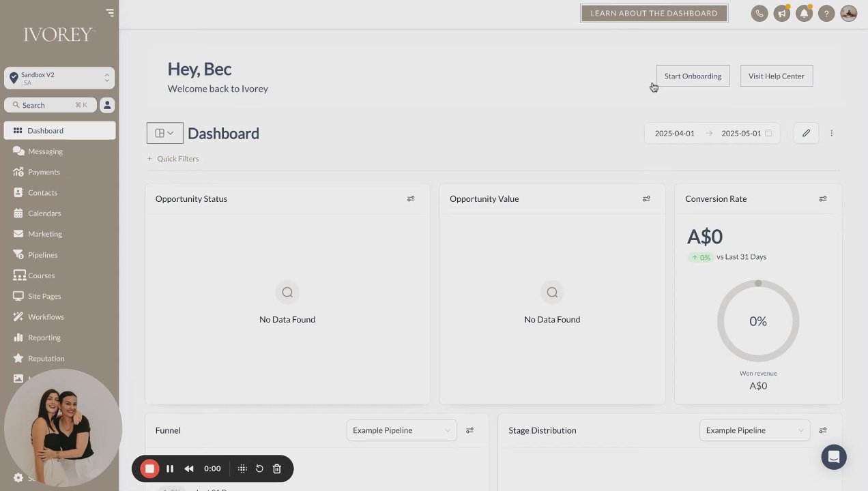This screenshot has width=868, height=491.
Task: Click Learn About The Dashboard button
Action: 654,13
